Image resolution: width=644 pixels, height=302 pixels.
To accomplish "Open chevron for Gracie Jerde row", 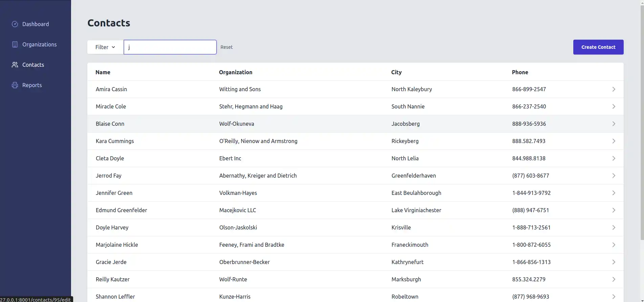I will pos(614,262).
